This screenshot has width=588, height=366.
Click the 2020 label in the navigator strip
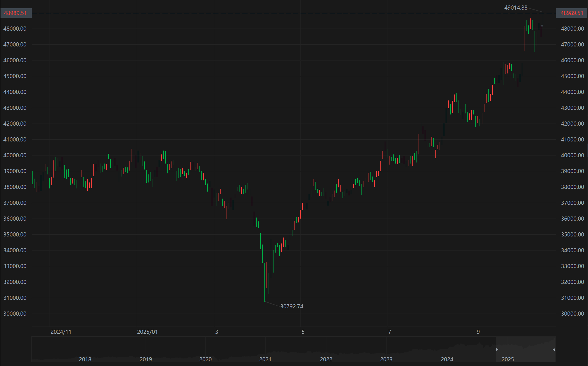tap(205, 359)
